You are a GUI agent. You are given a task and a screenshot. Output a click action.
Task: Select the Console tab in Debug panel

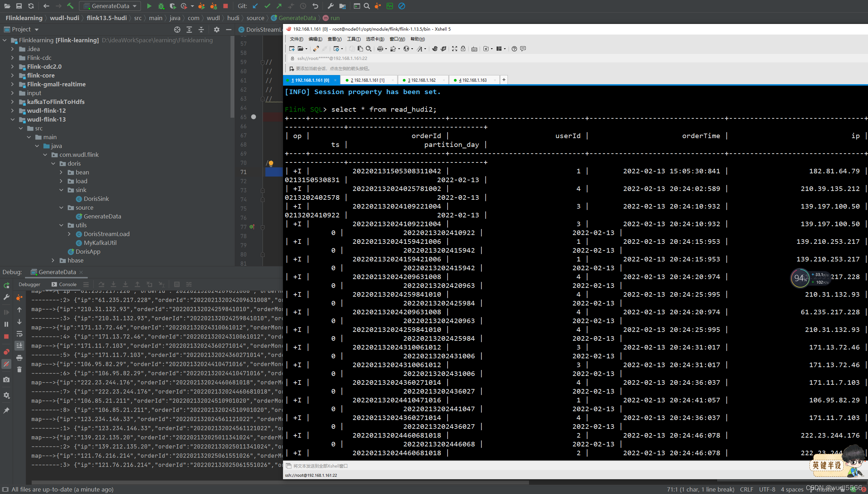click(64, 284)
